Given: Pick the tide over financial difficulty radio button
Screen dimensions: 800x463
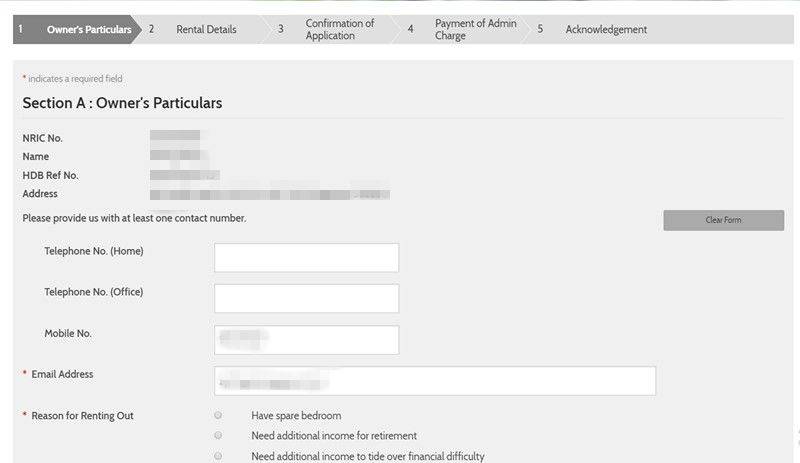Looking at the screenshot, I should coord(218,456).
